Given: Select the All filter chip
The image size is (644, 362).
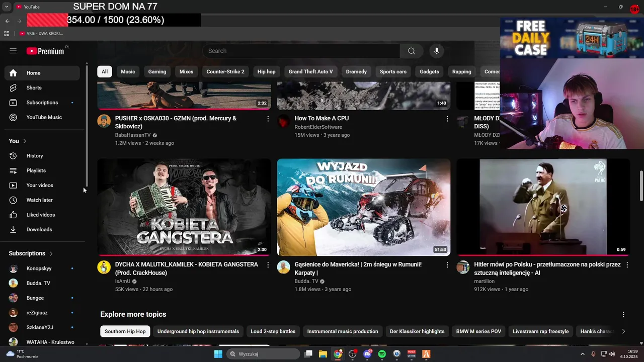Looking at the screenshot, I should pyautogui.click(x=105, y=72).
